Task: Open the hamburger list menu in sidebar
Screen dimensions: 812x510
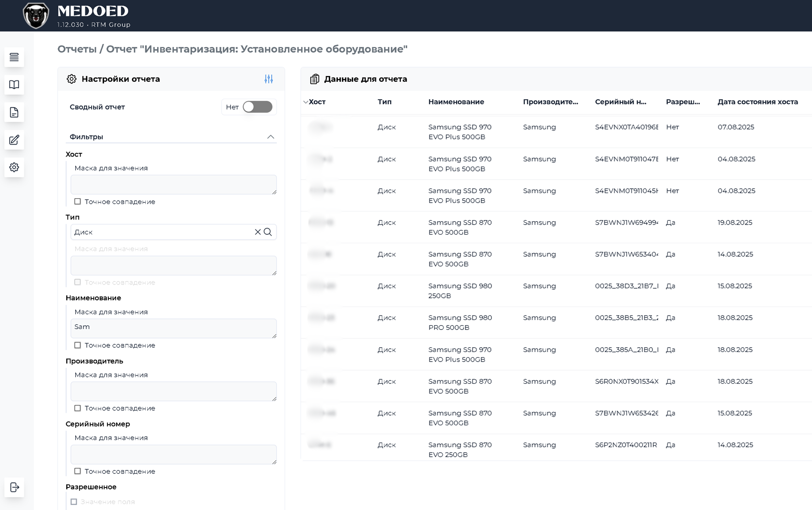Action: click(x=14, y=57)
